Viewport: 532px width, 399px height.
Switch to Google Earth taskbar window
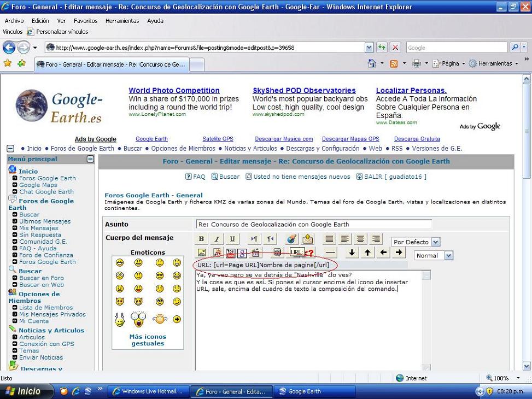[x=304, y=391]
